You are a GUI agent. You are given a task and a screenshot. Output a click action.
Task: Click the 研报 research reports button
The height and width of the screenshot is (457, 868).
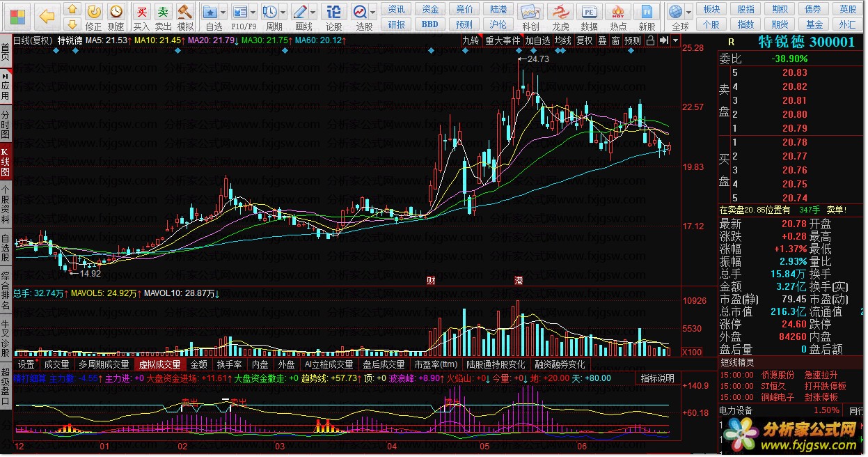coord(396,24)
